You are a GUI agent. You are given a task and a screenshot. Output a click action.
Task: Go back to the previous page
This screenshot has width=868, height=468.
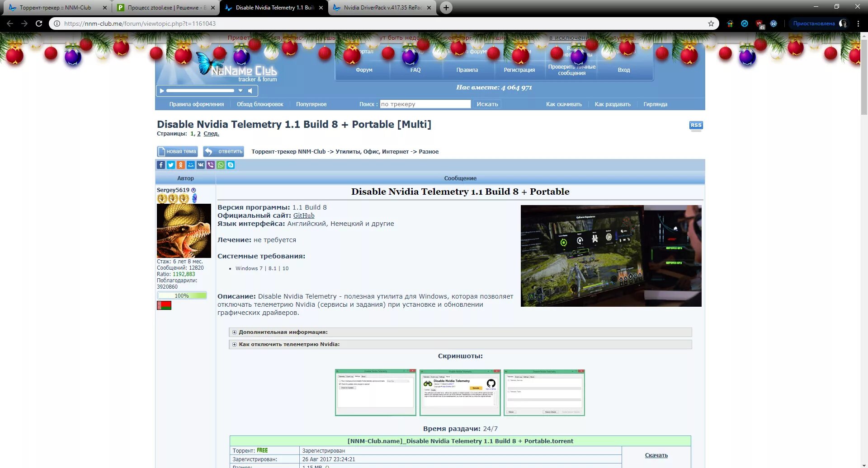(x=10, y=23)
